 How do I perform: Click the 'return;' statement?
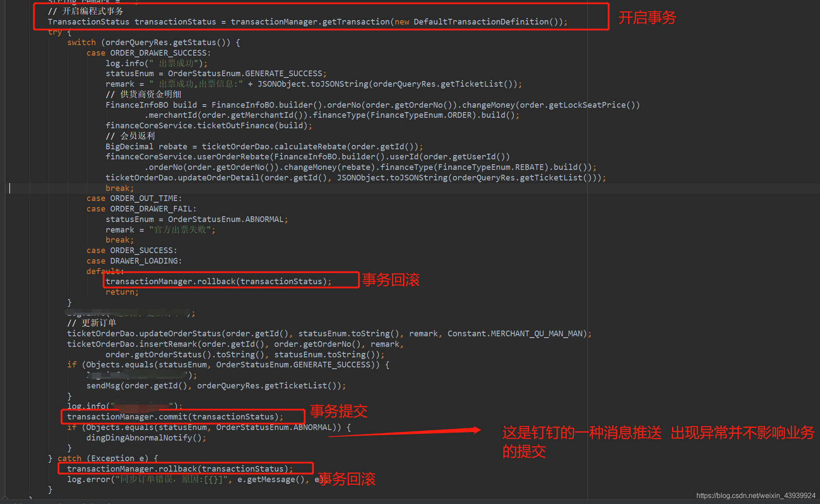(x=122, y=293)
